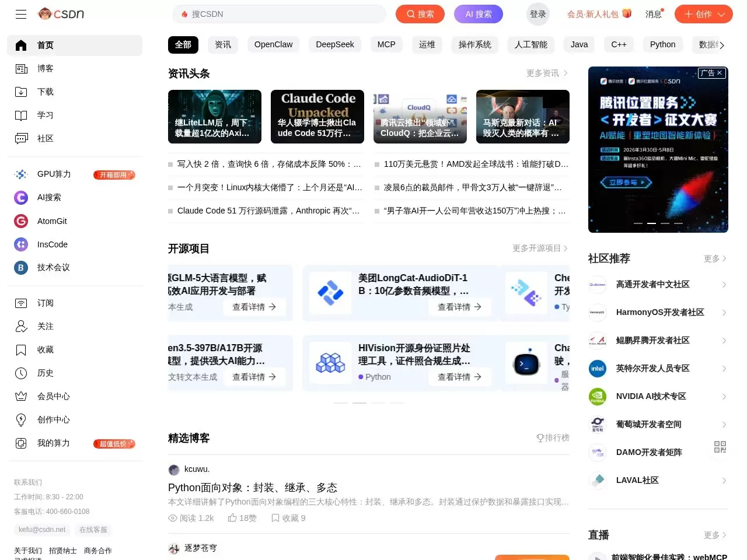
Task: Open the 创作 dropdown arrow
Action: (x=722, y=14)
